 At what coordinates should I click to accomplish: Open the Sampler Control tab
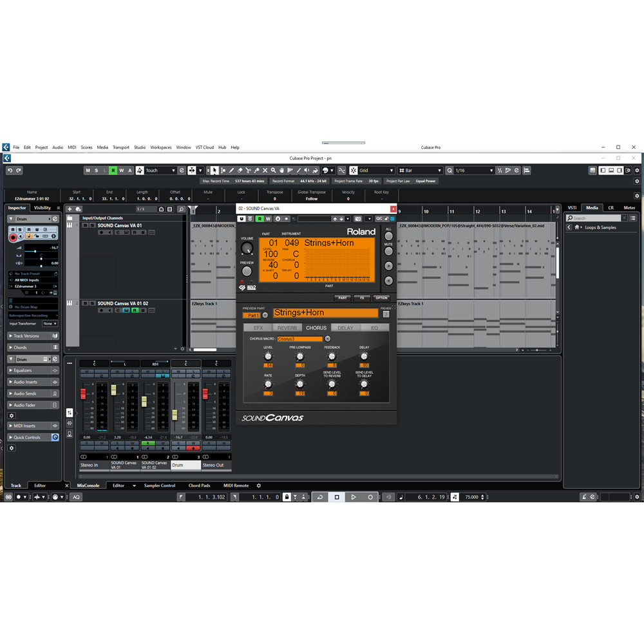click(159, 486)
